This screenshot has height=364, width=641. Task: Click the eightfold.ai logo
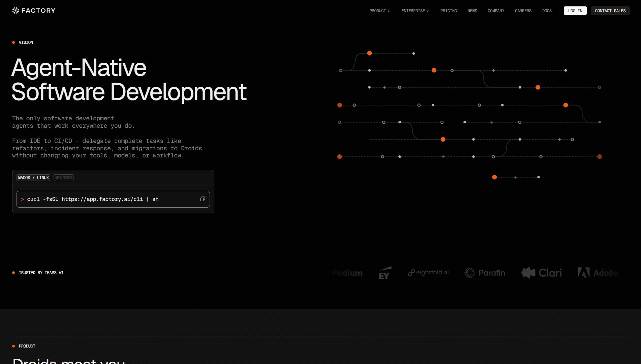(x=428, y=272)
